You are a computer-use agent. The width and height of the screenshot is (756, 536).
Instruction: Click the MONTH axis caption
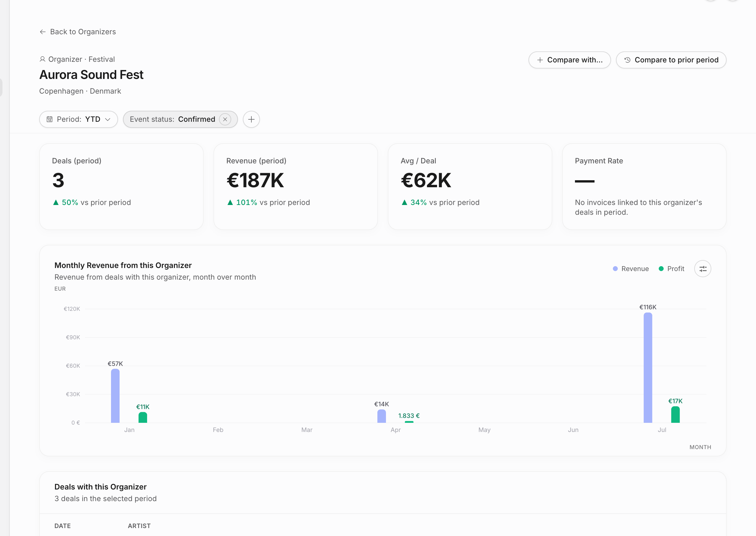coord(700,447)
